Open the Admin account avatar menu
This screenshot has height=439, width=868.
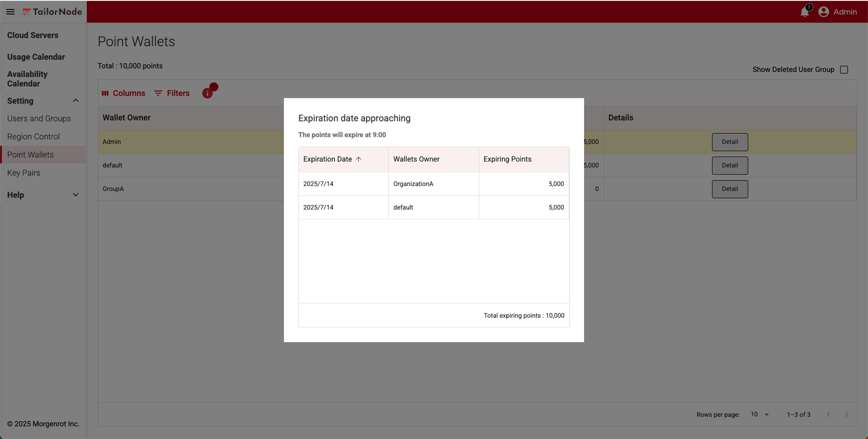click(823, 12)
